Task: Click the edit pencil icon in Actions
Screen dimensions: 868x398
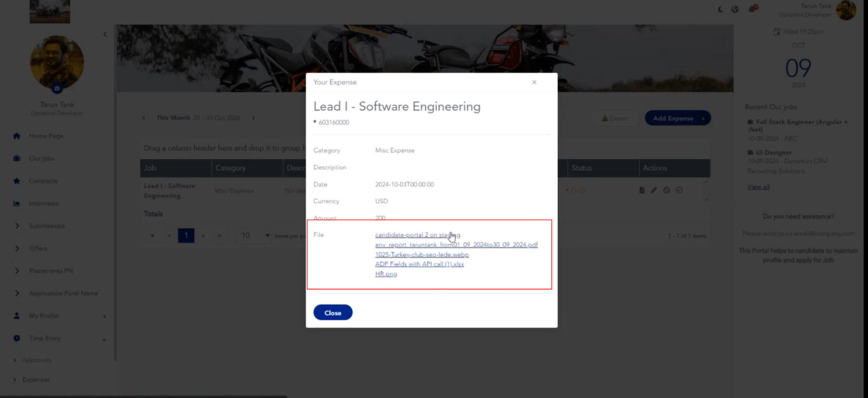Action: point(654,191)
